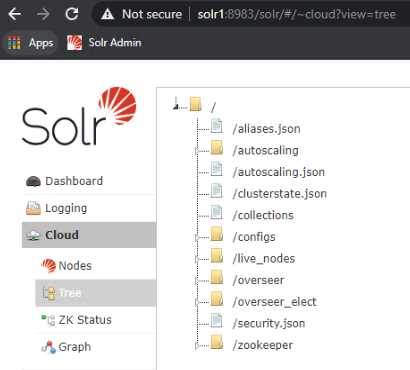Click the Cloud icon in sidebar
Viewport: 410px width, 370px height.
pos(33,235)
